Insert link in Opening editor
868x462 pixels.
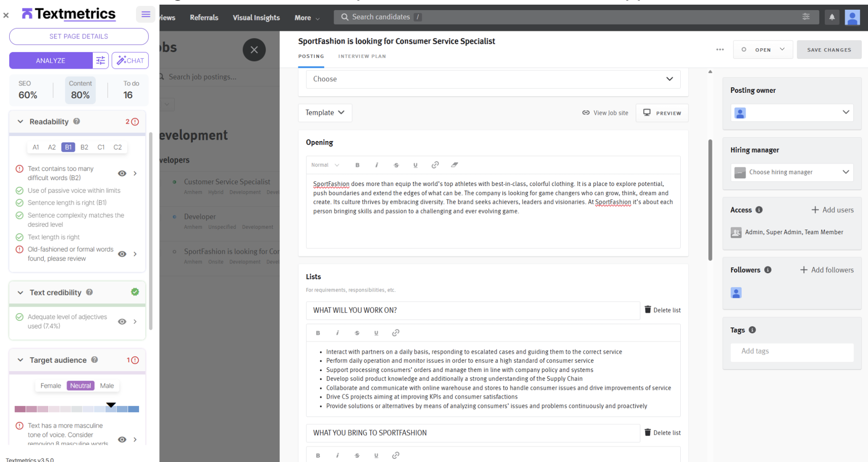click(435, 165)
